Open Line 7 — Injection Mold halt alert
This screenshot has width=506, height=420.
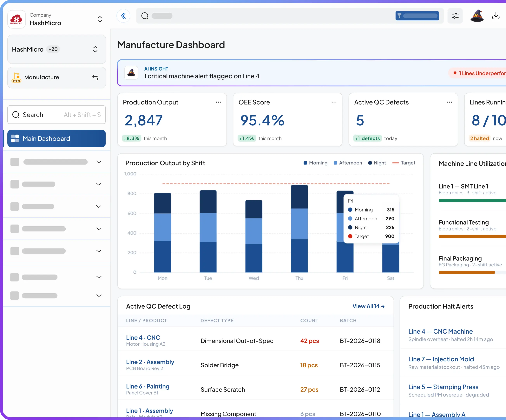tap(441, 359)
